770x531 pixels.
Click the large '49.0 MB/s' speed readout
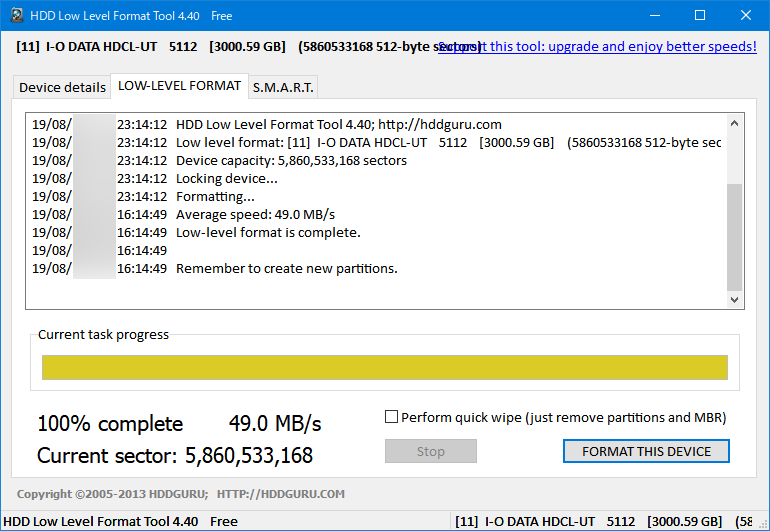pyautogui.click(x=275, y=423)
